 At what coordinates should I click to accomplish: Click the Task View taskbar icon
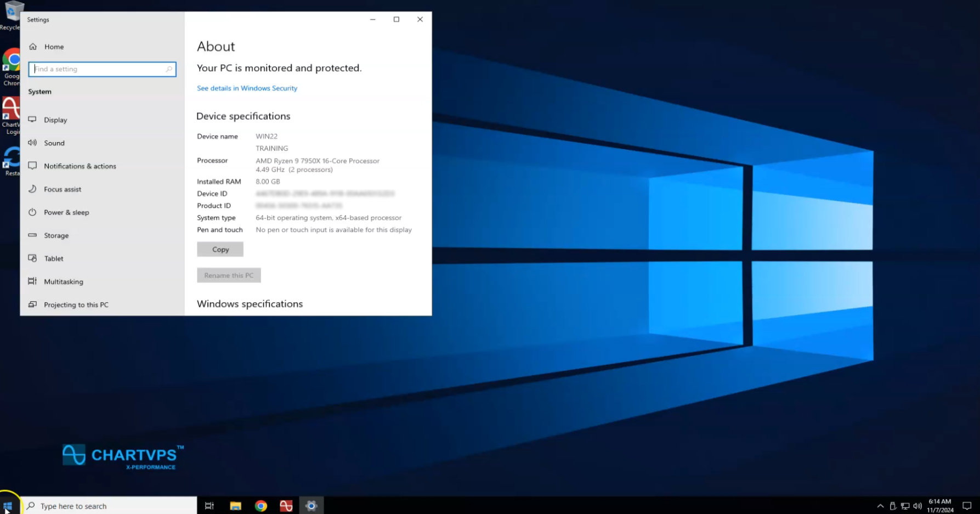209,506
